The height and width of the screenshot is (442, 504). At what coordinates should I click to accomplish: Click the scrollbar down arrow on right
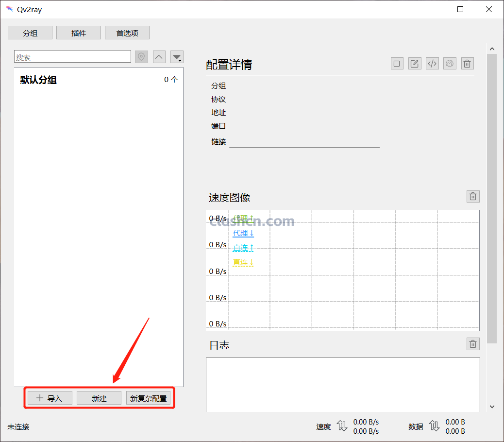[492, 407]
